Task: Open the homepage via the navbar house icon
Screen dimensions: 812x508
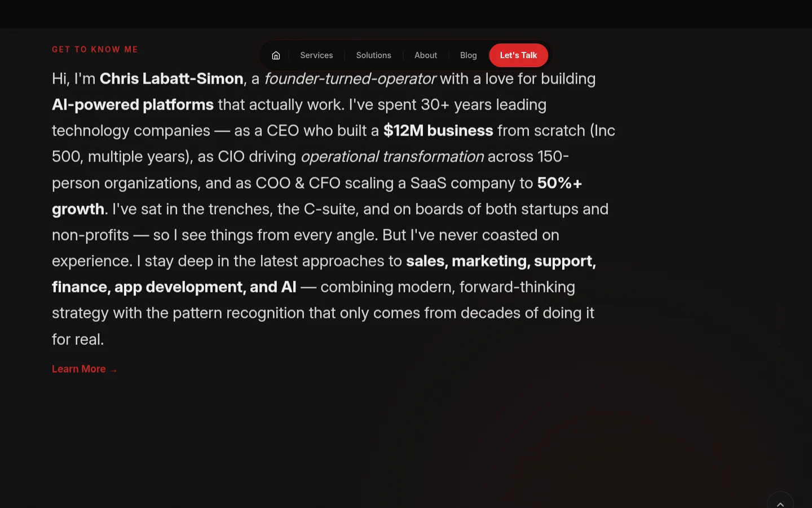Action: click(276, 55)
